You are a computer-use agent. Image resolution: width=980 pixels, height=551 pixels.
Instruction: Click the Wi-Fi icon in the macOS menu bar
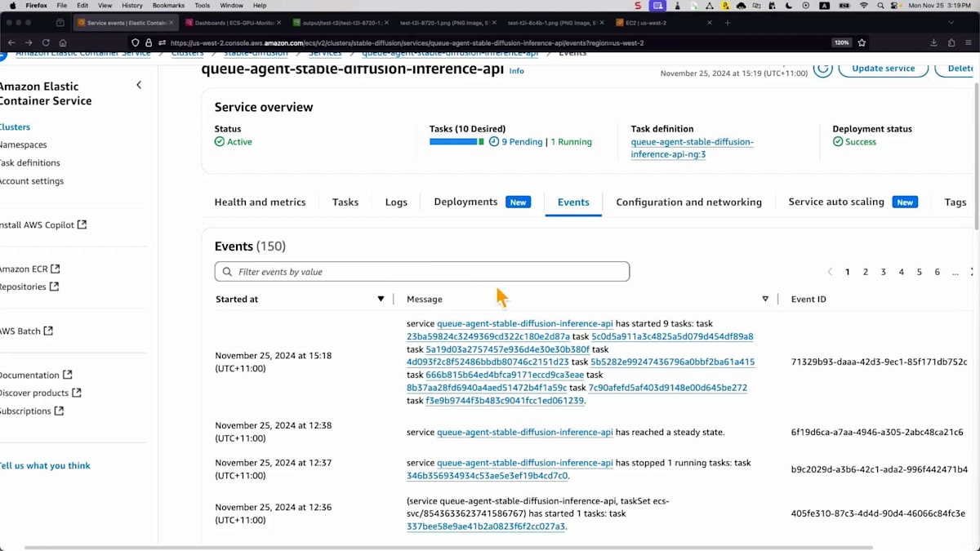[864, 6]
